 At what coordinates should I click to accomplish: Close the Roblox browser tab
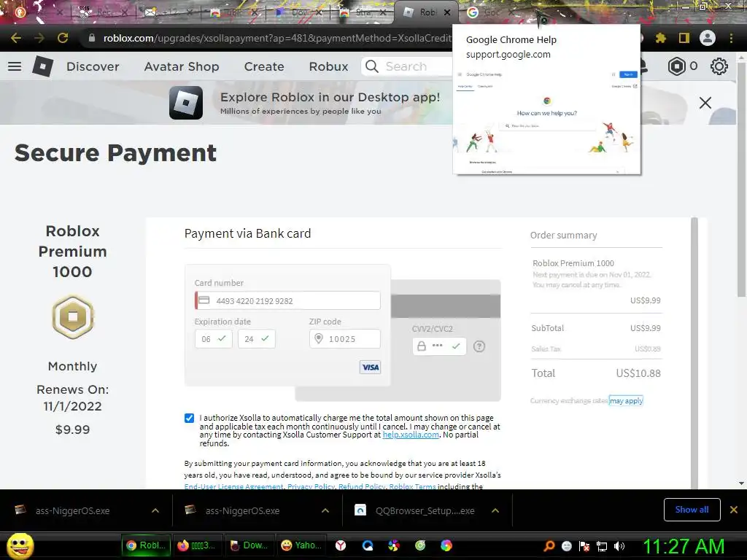447,12
